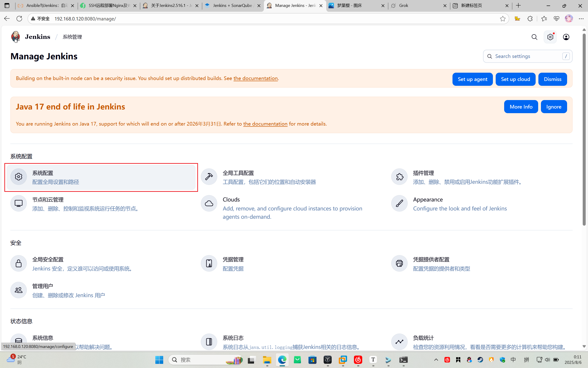Focus the Search settings field
This screenshot has width=588, height=368.
click(528, 56)
